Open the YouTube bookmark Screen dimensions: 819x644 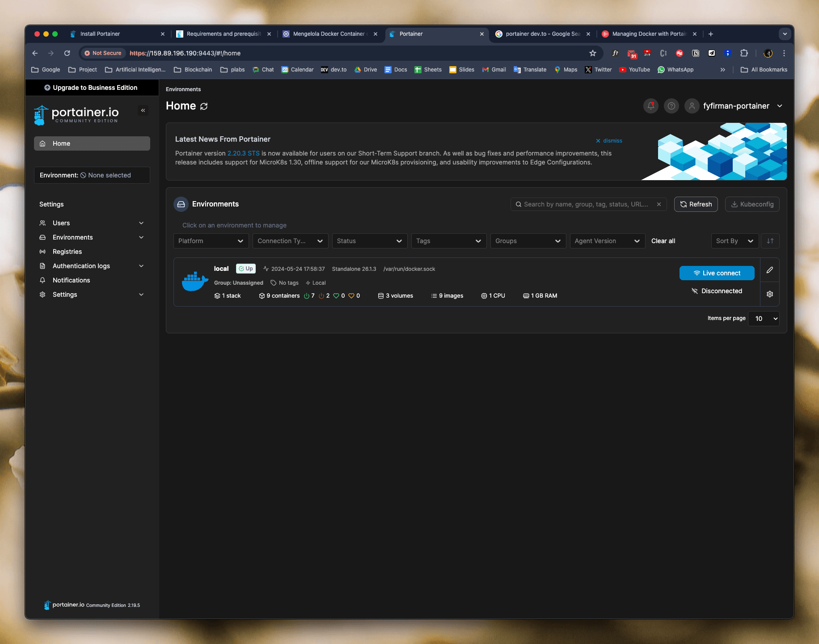pos(634,70)
